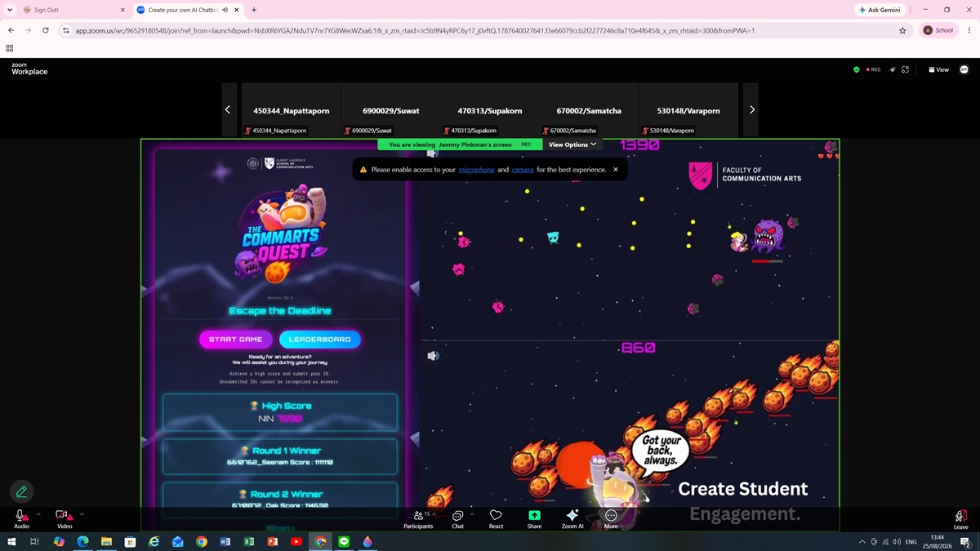The width and height of the screenshot is (980, 551).
Task: Launch PowerPoint from taskbar
Action: [273, 541]
